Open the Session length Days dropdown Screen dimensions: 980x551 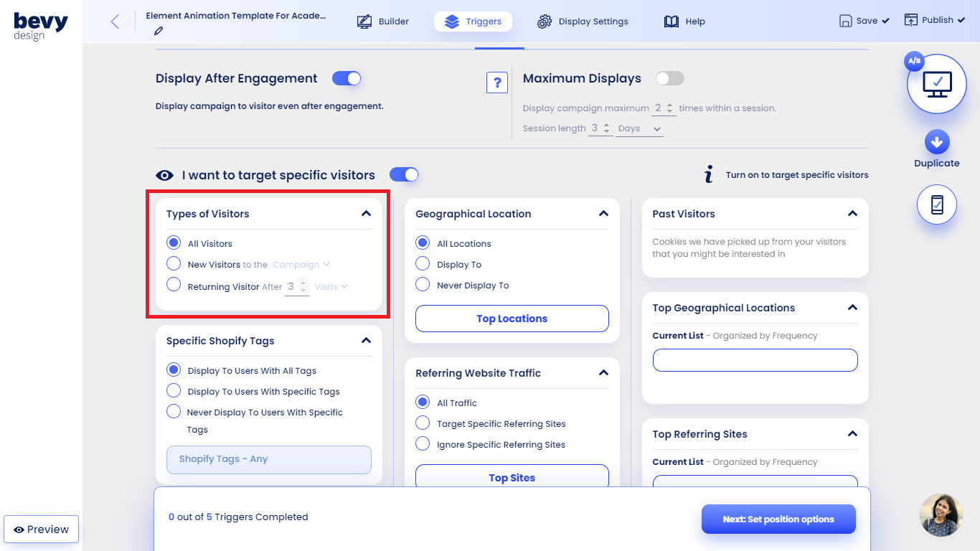pos(639,128)
